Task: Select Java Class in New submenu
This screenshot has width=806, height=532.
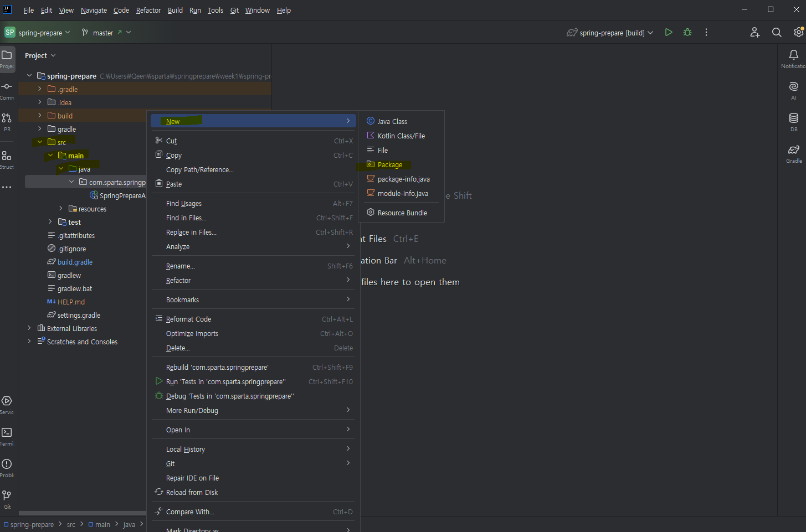Action: 402,121
